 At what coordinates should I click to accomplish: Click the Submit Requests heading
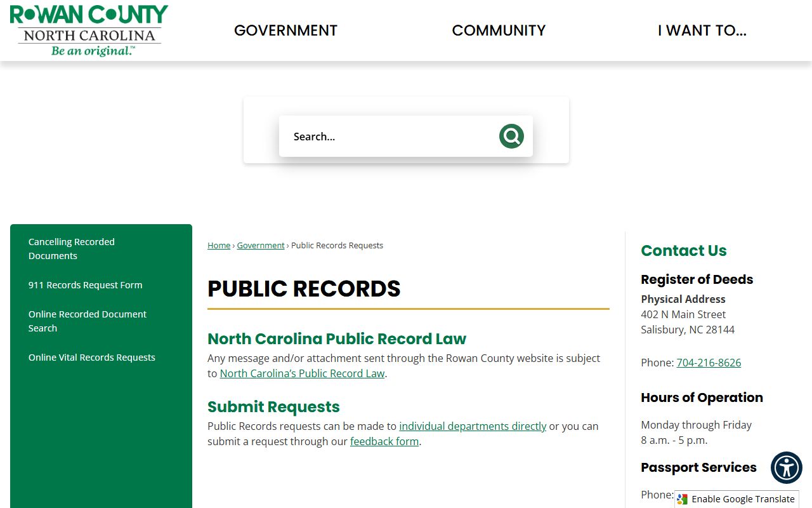(273, 407)
